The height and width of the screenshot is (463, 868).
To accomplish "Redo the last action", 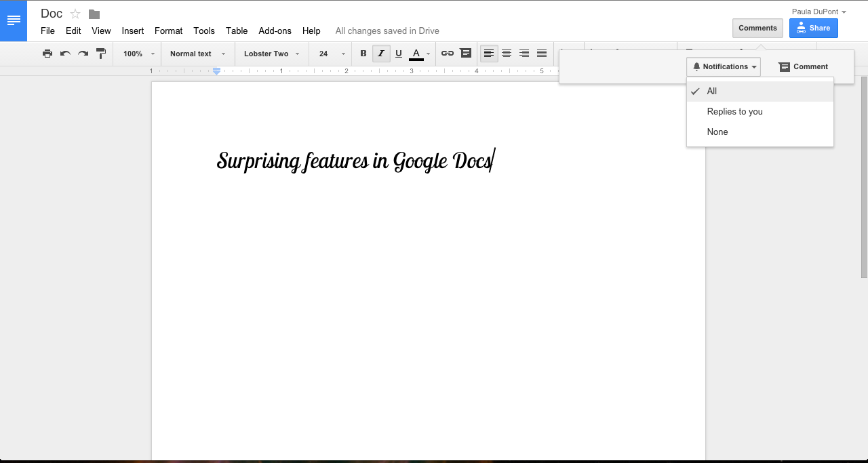I will click(x=83, y=54).
